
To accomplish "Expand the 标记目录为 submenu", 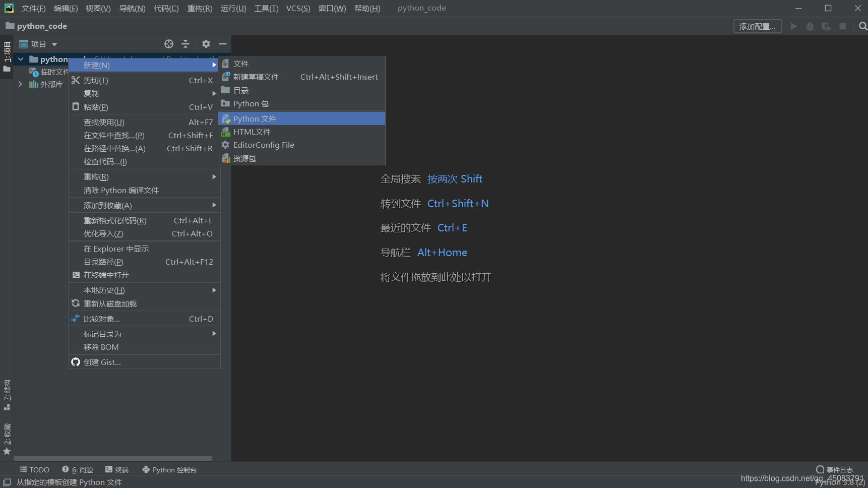I will pyautogui.click(x=145, y=334).
